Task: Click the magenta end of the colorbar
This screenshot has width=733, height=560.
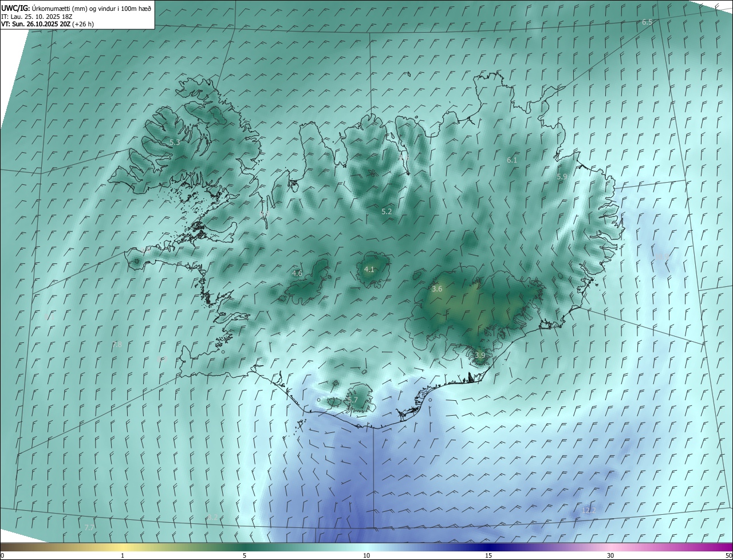Action: [x=723, y=547]
